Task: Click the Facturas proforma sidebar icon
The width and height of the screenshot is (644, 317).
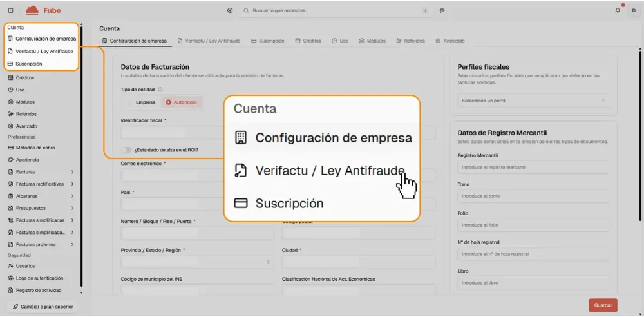Action: [x=11, y=244]
